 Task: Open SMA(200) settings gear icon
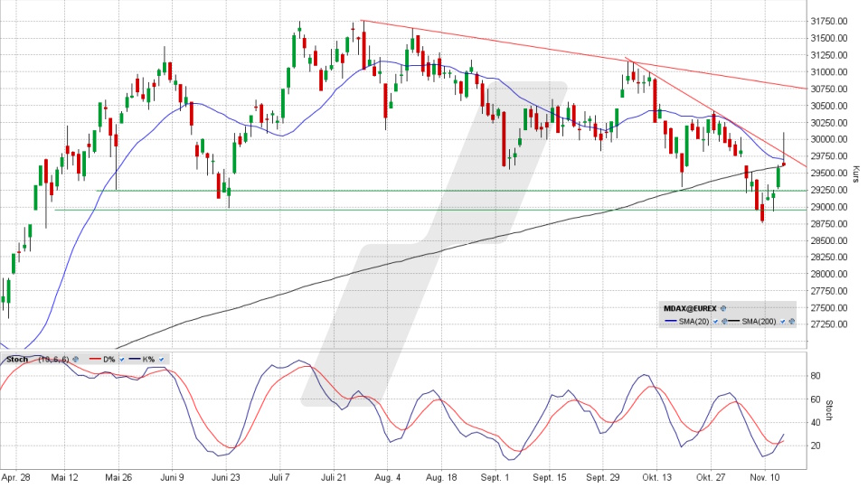(x=791, y=321)
